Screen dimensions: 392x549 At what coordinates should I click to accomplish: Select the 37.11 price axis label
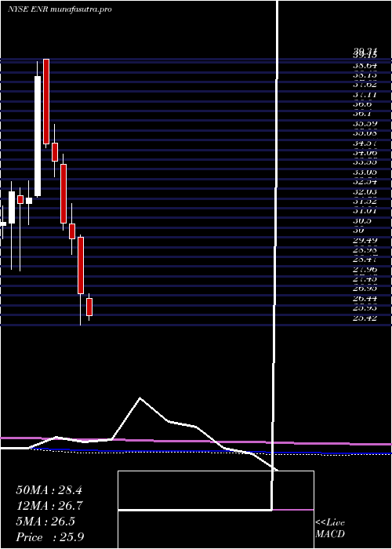[x=365, y=95]
